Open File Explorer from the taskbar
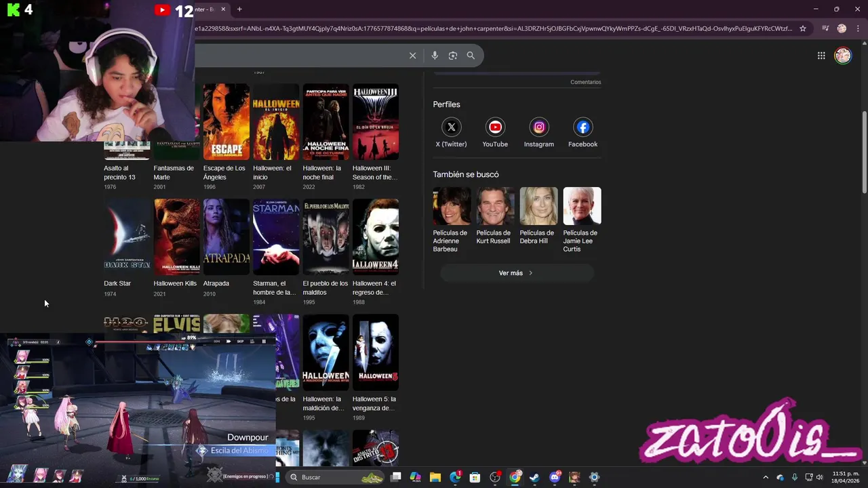 [x=435, y=477]
